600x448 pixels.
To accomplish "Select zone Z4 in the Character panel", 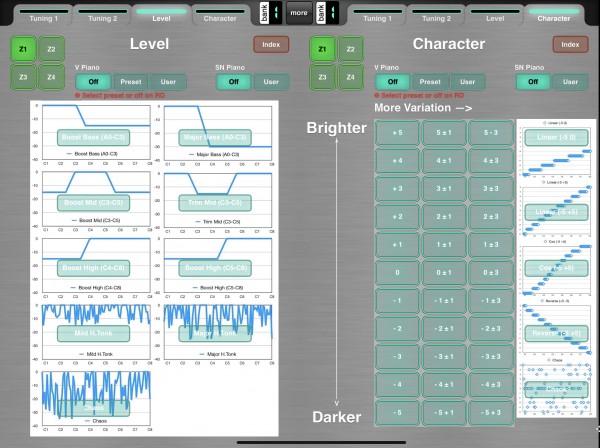I will pyautogui.click(x=351, y=77).
